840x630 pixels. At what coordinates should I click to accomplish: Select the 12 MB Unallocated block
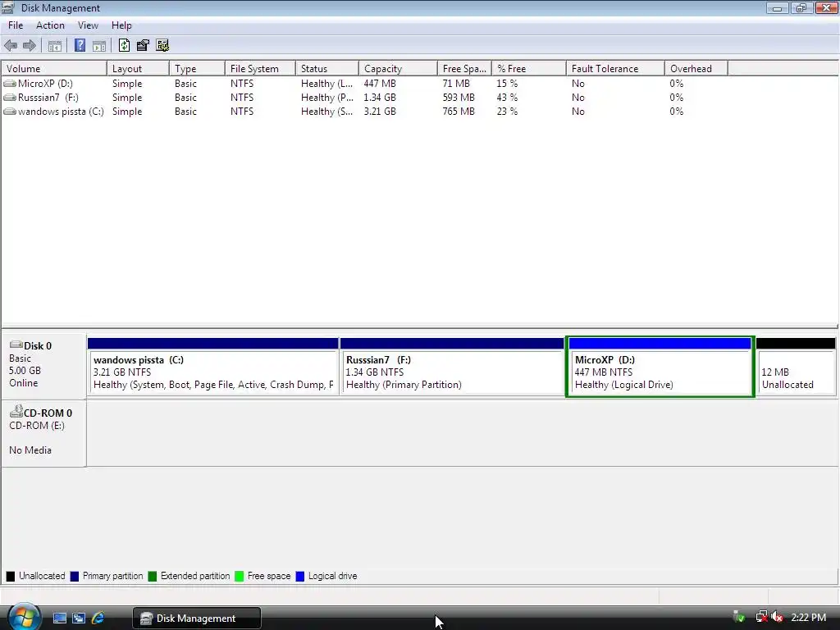pos(796,366)
